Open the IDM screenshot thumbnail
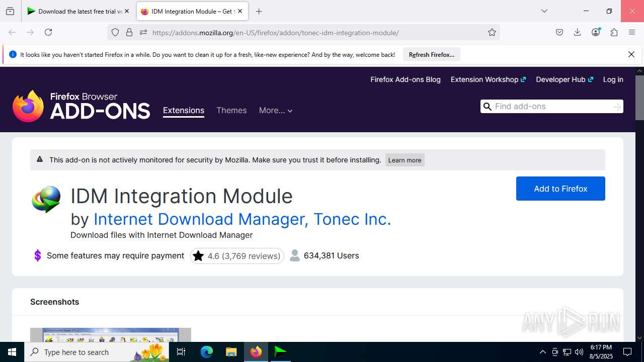This screenshot has width=644, height=362. [111, 335]
